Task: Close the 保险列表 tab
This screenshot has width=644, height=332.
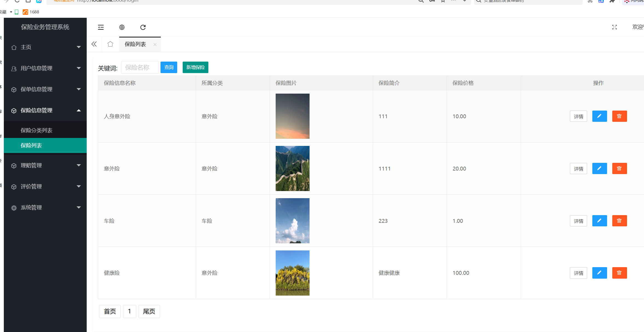Action: (x=155, y=44)
